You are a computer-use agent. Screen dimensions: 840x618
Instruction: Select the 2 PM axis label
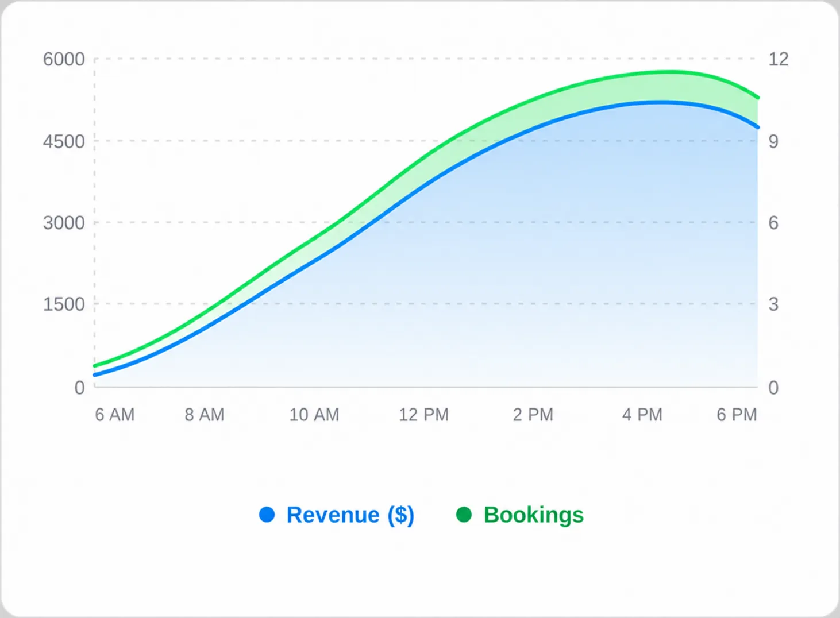(x=533, y=415)
